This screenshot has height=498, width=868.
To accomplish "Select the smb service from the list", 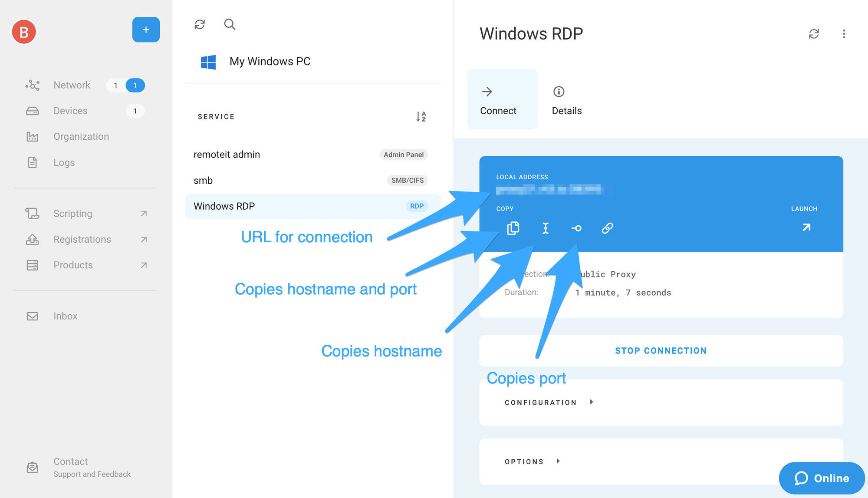I will [x=203, y=180].
